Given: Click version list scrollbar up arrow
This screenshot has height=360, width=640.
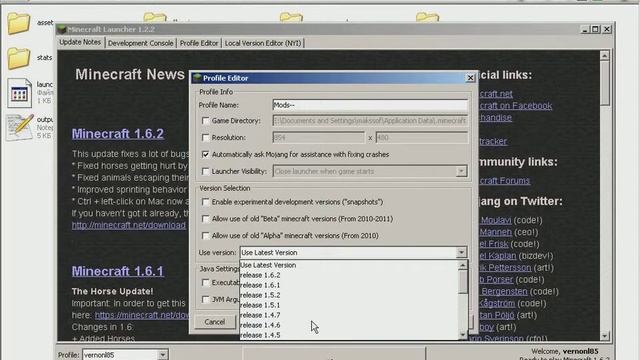Looking at the screenshot, I should click(462, 266).
